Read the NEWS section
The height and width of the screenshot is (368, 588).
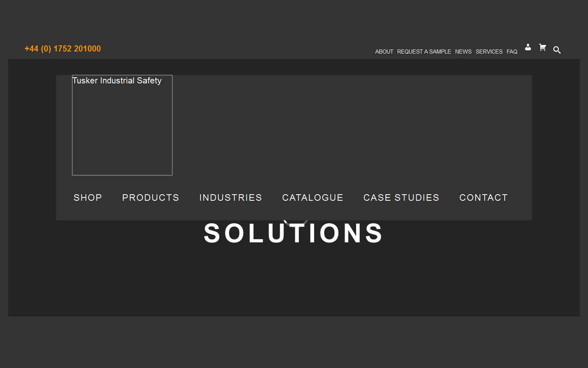463,52
